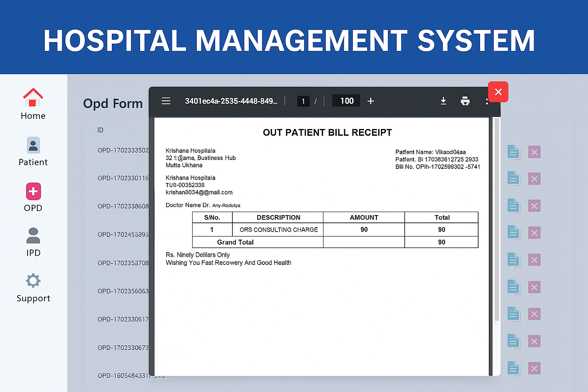Image resolution: width=588 pixels, height=392 pixels.
Task: Open the OPD module
Action: [x=33, y=198]
